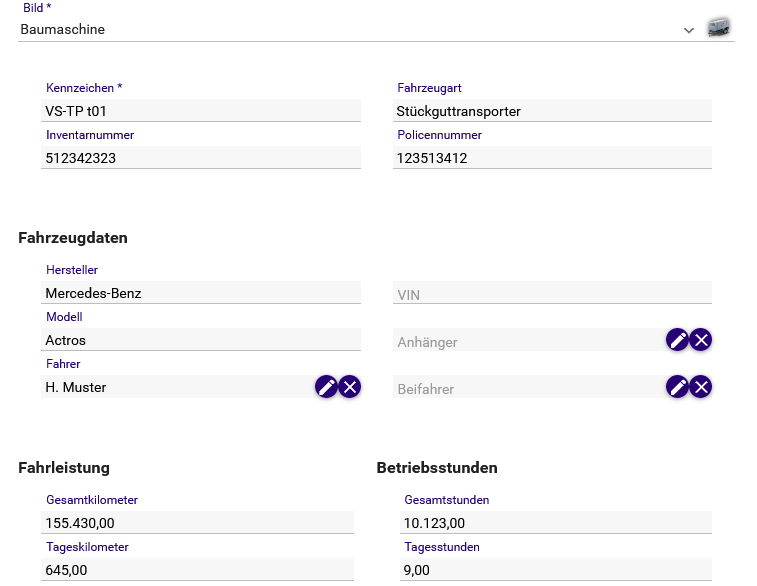Click the Gesamtstunden label

[447, 500]
